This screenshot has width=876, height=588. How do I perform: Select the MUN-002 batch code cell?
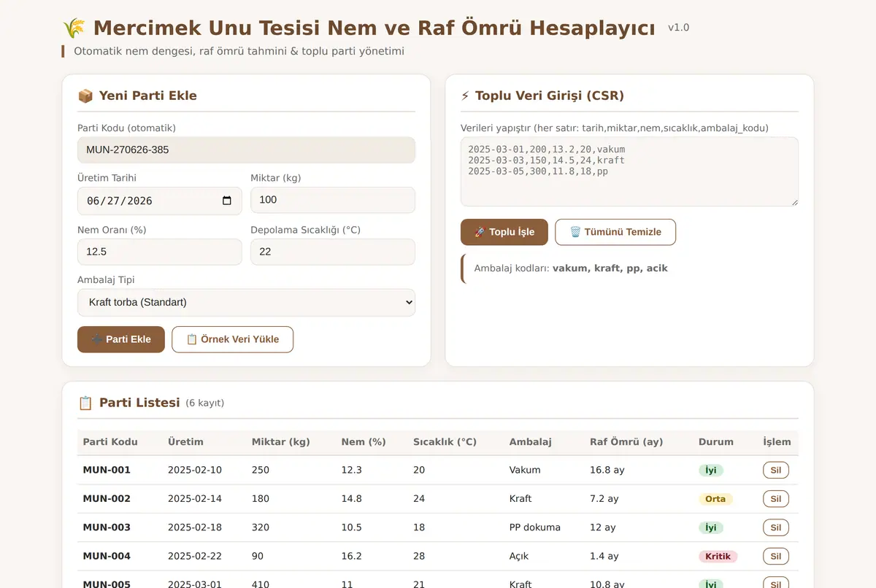point(107,499)
